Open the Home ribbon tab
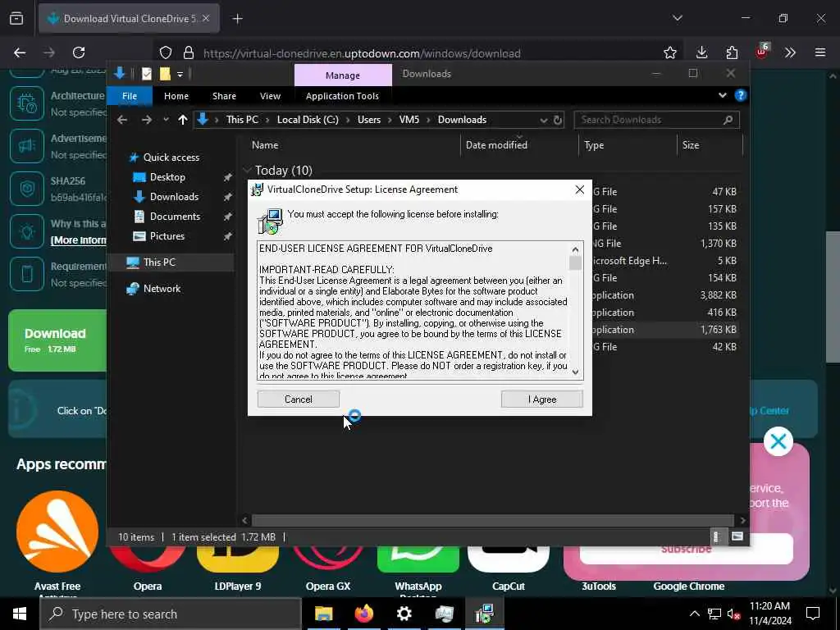Image resolution: width=840 pixels, height=630 pixels. [176, 96]
